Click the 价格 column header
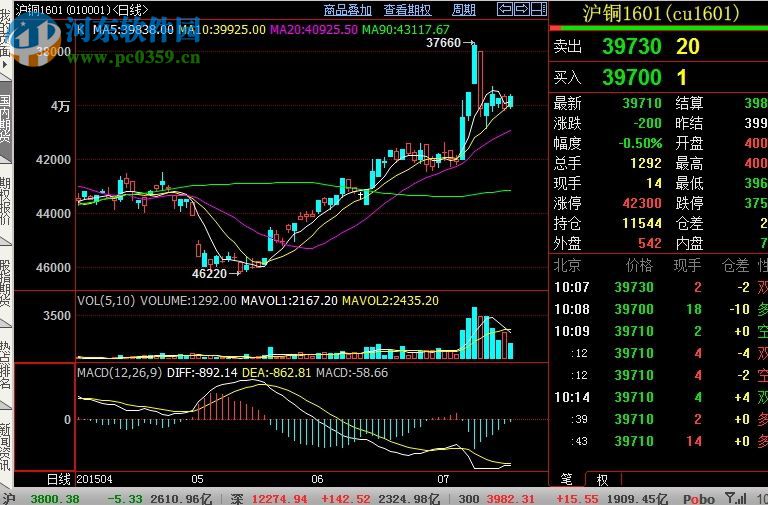Image resolution: width=768 pixels, height=505 pixels. point(639,265)
